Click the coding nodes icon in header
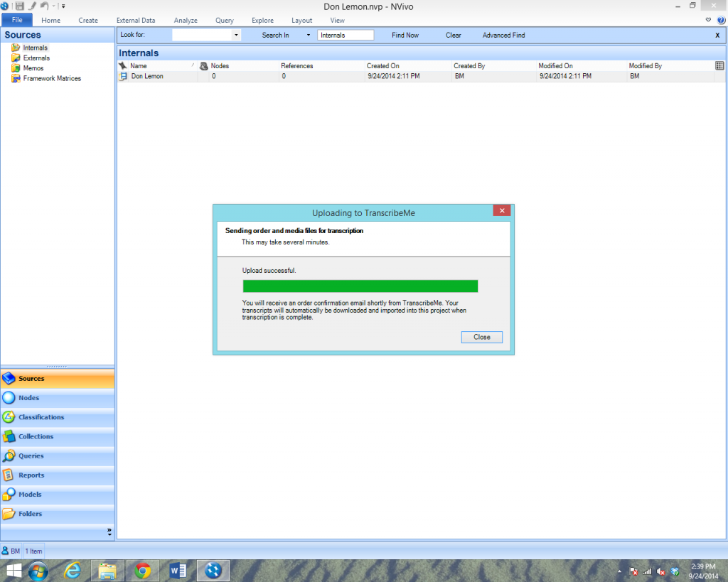 click(x=203, y=66)
